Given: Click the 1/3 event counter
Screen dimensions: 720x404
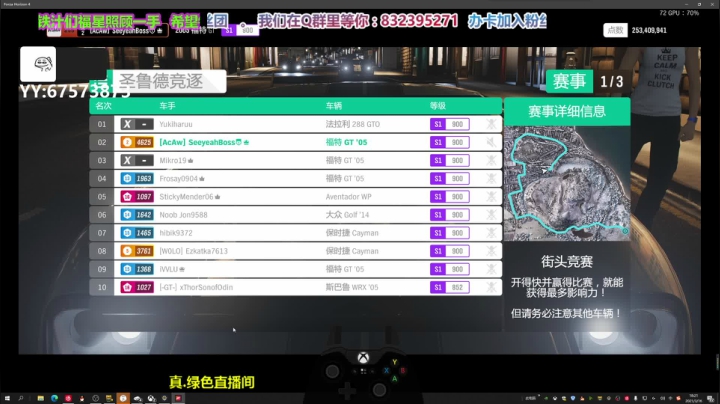Looking at the screenshot, I should coord(612,82).
